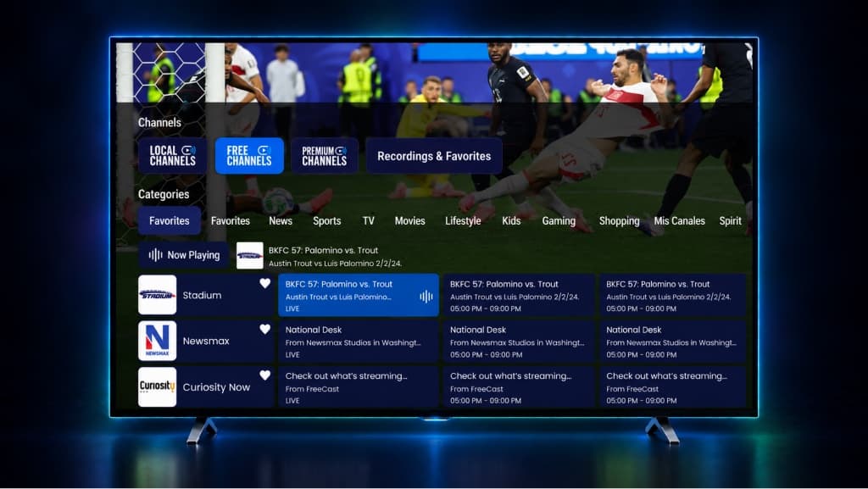This screenshot has height=489, width=868.
Task: Open Recordings & Favorites
Action: pyautogui.click(x=434, y=156)
